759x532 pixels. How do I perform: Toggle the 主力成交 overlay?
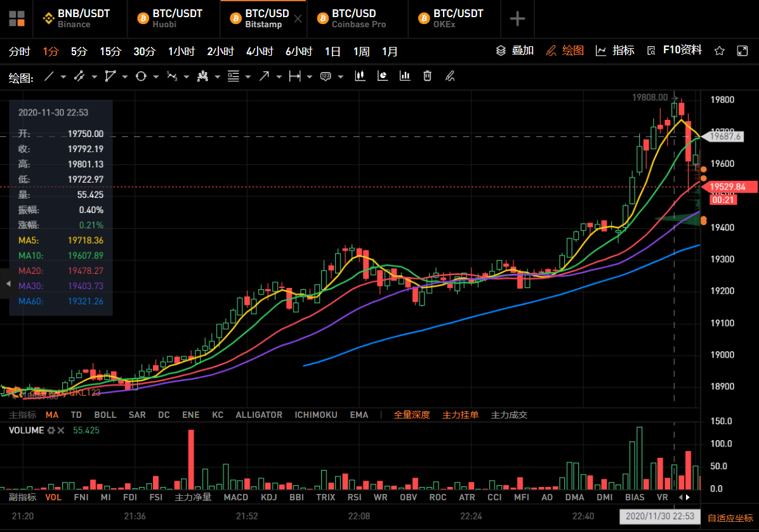(509, 415)
